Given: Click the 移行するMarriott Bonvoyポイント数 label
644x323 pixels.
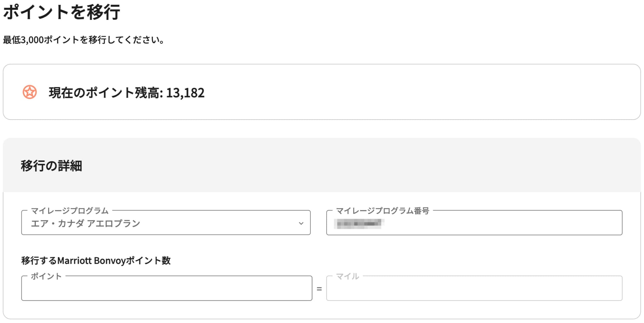Looking at the screenshot, I should click(x=96, y=261).
